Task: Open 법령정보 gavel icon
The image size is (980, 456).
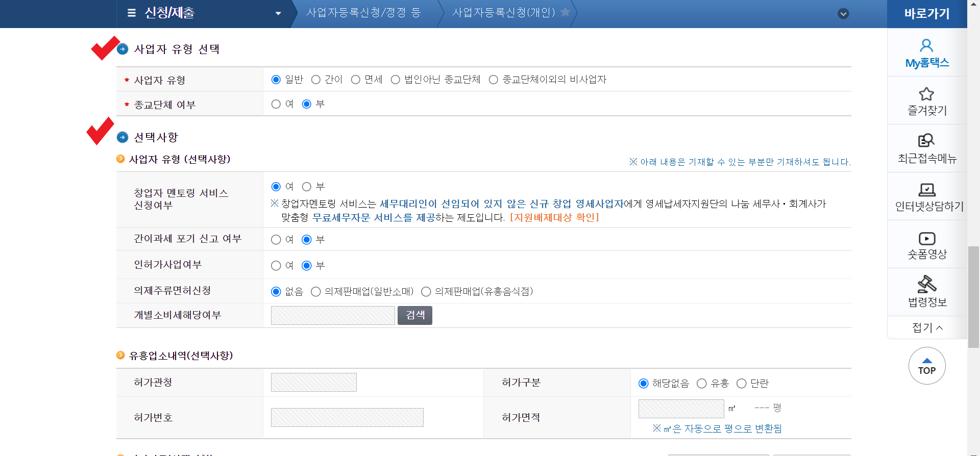Action: [927, 284]
